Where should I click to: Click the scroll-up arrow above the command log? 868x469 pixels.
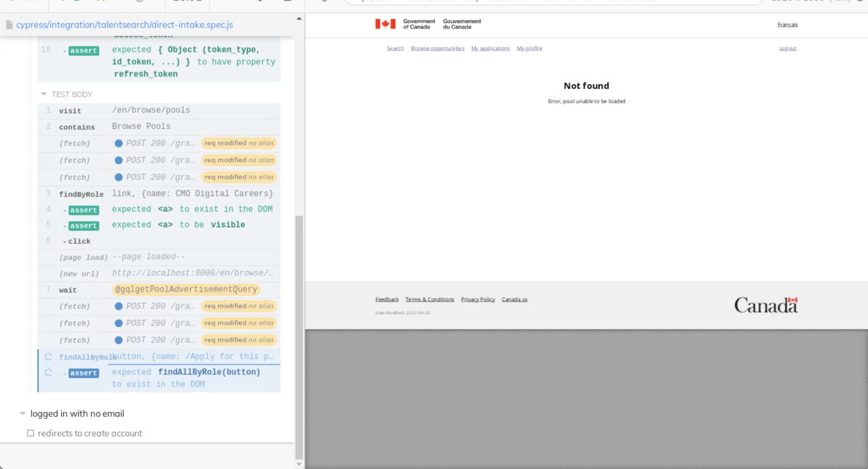pyautogui.click(x=299, y=18)
